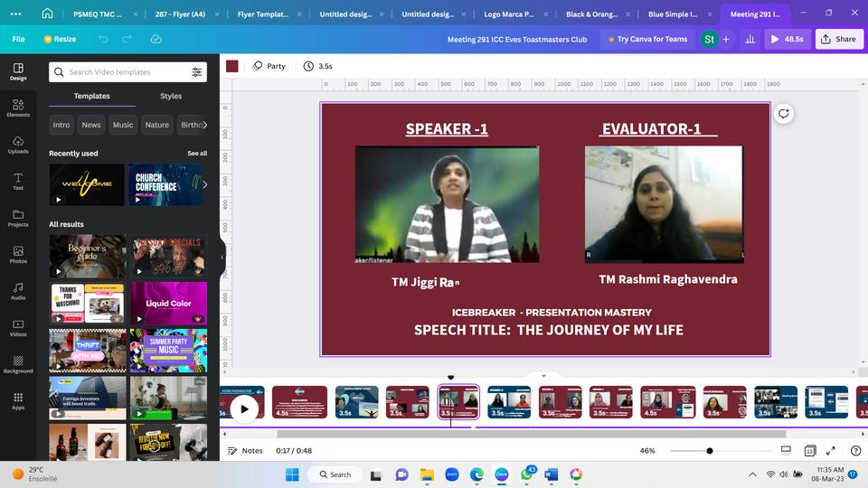The height and width of the screenshot is (488, 868).
Task: Click the horizontal timeline scrollbar
Action: click(x=532, y=434)
